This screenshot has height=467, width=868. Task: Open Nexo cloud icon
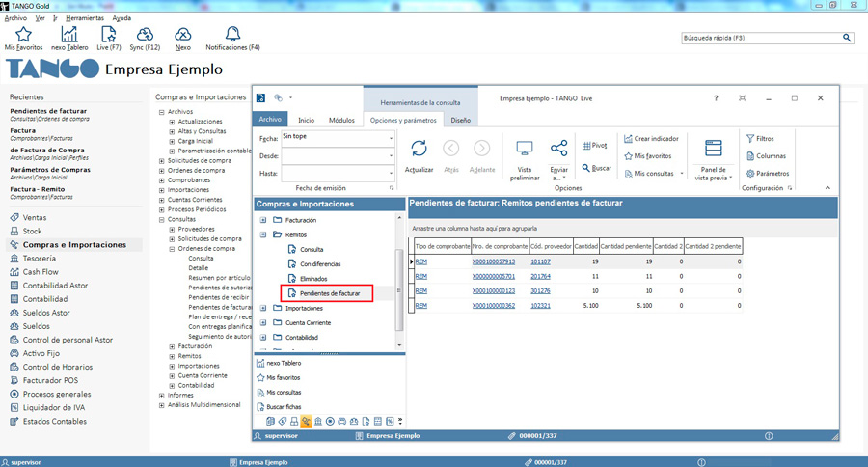tap(182, 35)
